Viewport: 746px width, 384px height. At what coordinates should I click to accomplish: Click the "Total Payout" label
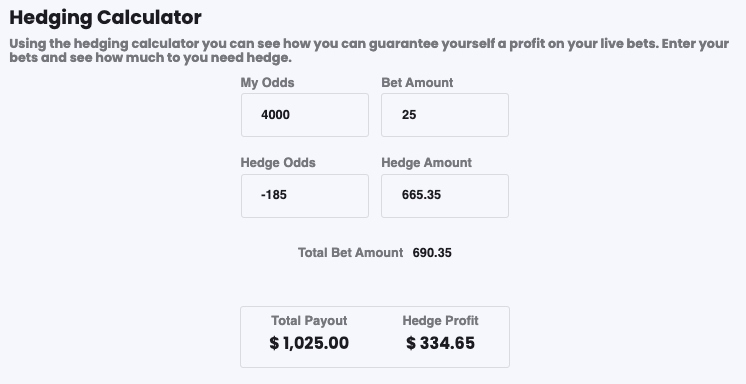[309, 321]
